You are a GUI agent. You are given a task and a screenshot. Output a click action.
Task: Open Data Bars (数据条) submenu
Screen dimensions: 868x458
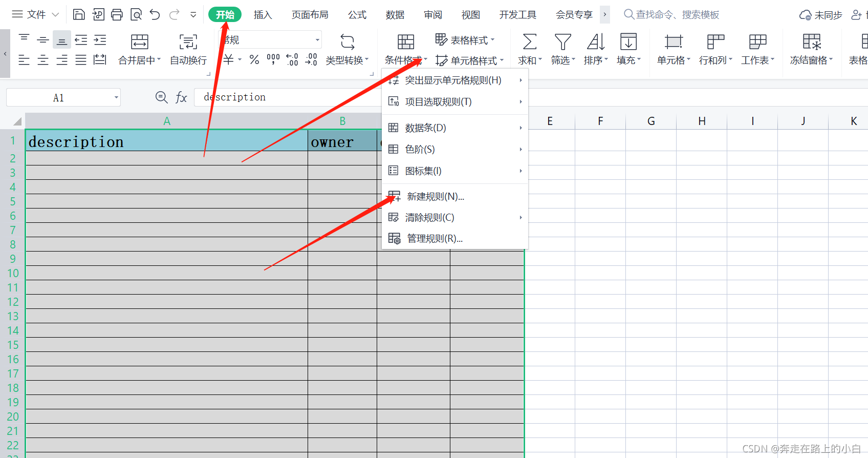point(454,128)
